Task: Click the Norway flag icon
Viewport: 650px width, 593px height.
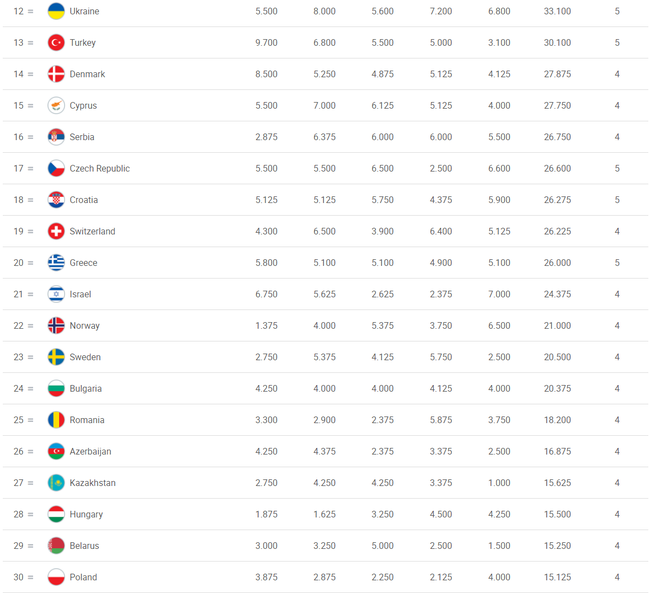Action: pos(56,326)
